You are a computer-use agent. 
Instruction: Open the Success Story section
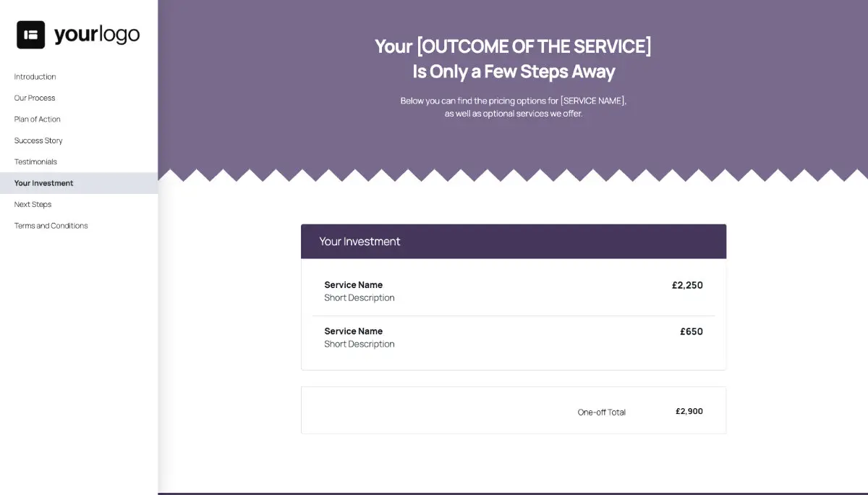[x=38, y=140]
